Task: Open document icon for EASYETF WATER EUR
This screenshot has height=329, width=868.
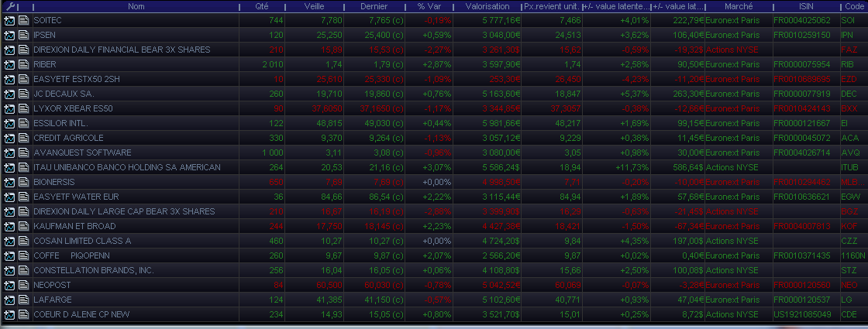Action: pyautogui.click(x=23, y=197)
